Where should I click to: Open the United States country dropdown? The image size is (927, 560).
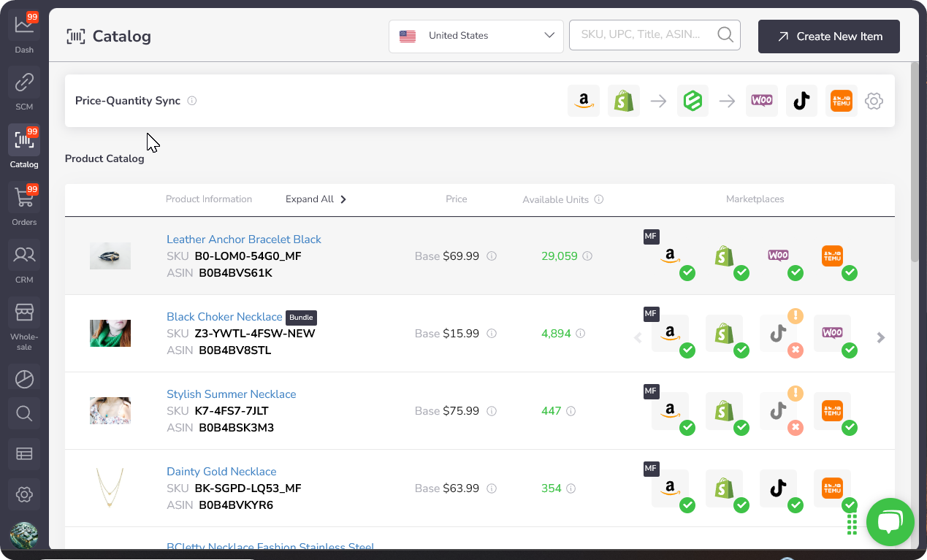point(476,36)
